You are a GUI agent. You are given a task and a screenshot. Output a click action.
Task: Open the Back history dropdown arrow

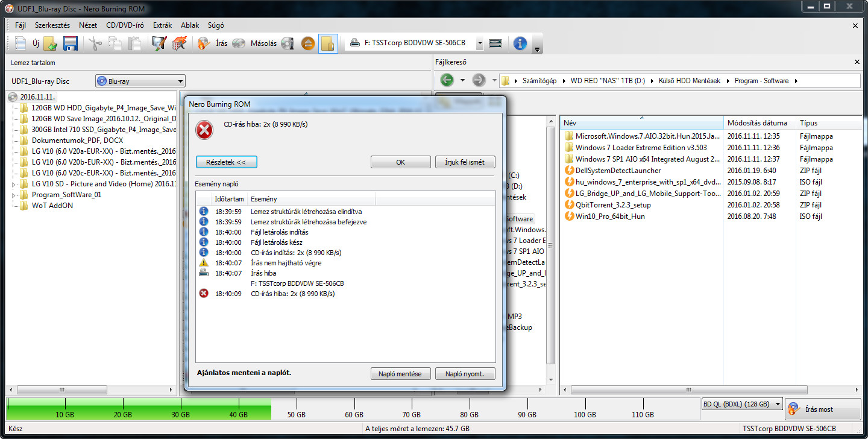click(x=462, y=80)
